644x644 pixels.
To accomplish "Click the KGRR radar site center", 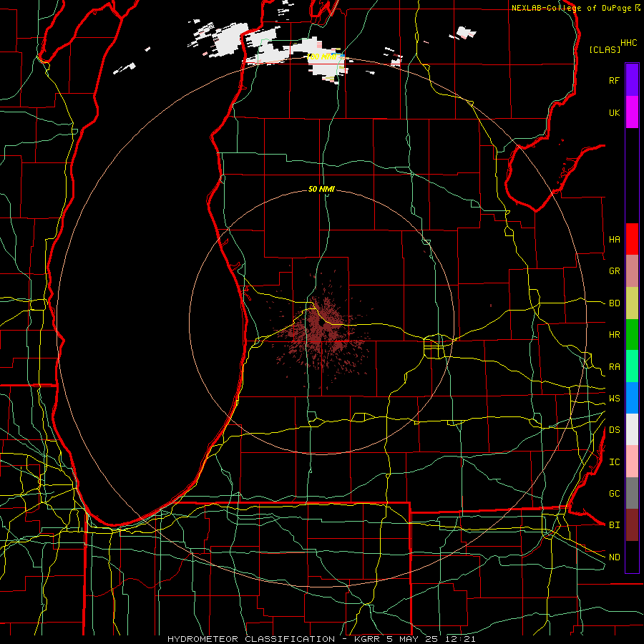I will click(321, 323).
